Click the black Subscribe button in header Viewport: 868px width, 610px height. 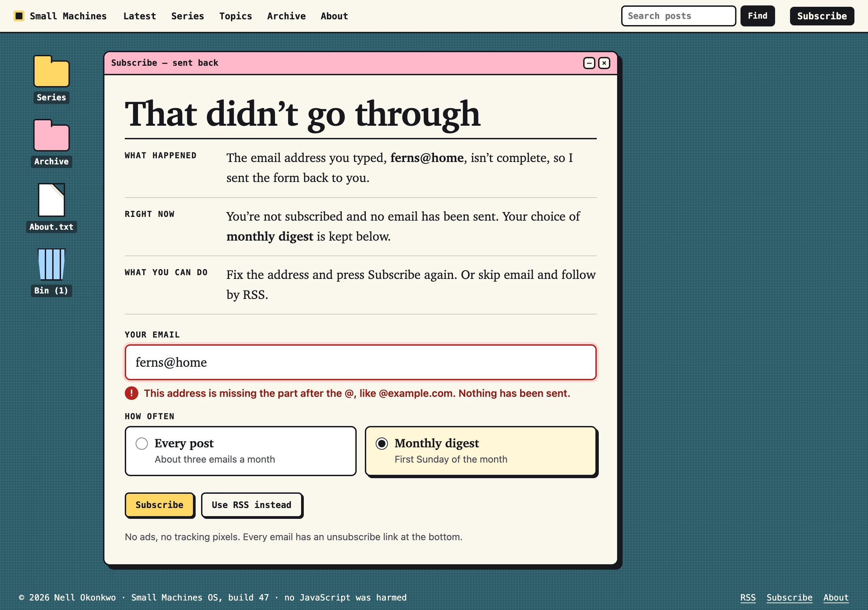[x=822, y=16]
